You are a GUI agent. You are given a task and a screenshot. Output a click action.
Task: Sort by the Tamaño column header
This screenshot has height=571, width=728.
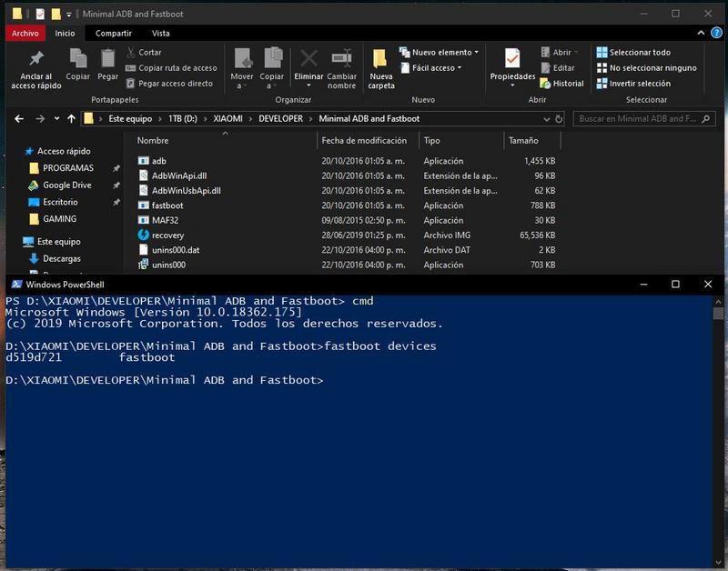click(x=523, y=141)
